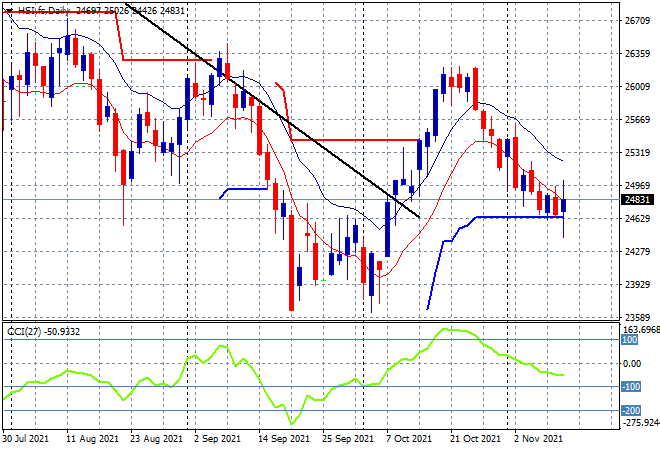
Task: Click the CCI(27) -50.9332 indicator label
Action: [x=43, y=332]
